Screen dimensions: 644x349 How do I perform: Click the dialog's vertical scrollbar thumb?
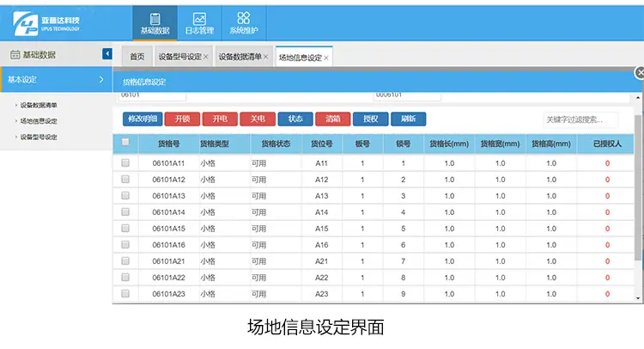[638, 187]
